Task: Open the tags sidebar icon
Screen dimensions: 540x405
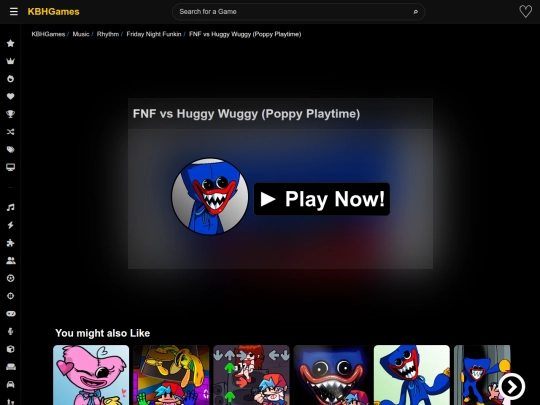Action: (11, 149)
